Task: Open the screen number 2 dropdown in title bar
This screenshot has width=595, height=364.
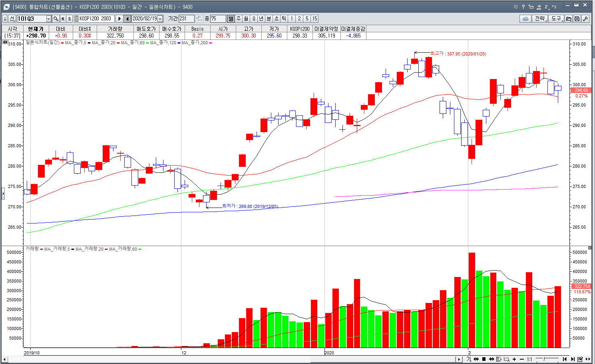Action: pos(547,7)
